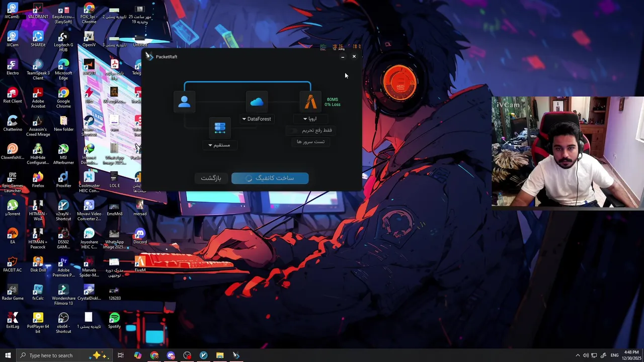Open the Firefox desktop shortcut

[x=38, y=180]
